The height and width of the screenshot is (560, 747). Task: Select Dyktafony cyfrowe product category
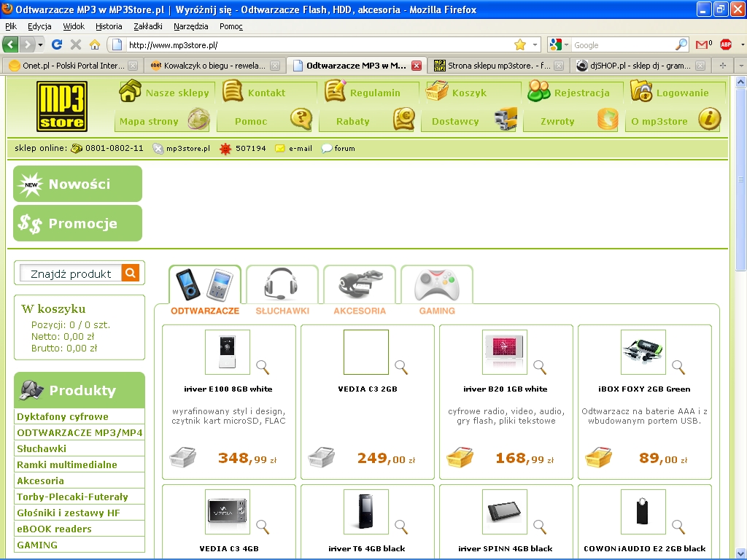[x=63, y=417]
